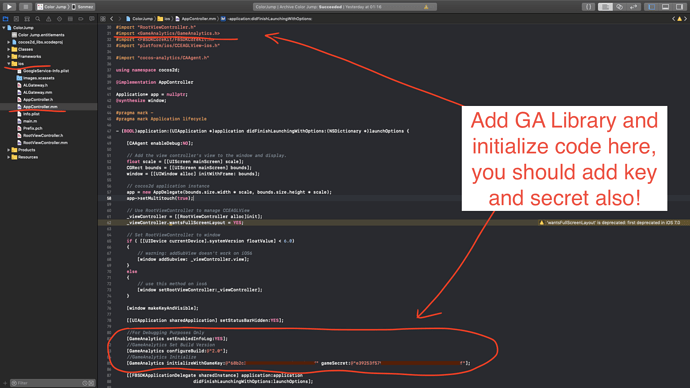Image resolution: width=690 pixels, height=388 pixels.
Task: Select GoogleService-Info.plist file
Action: [x=43, y=71]
